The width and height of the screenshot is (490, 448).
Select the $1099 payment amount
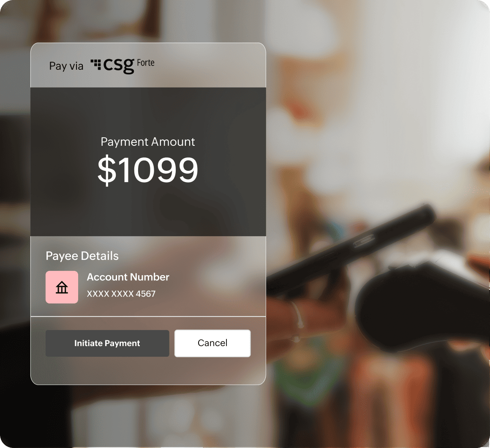coord(148,170)
